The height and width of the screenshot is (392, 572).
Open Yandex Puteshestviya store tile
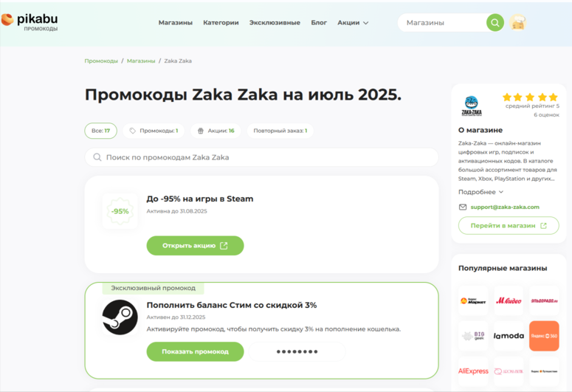(544, 371)
